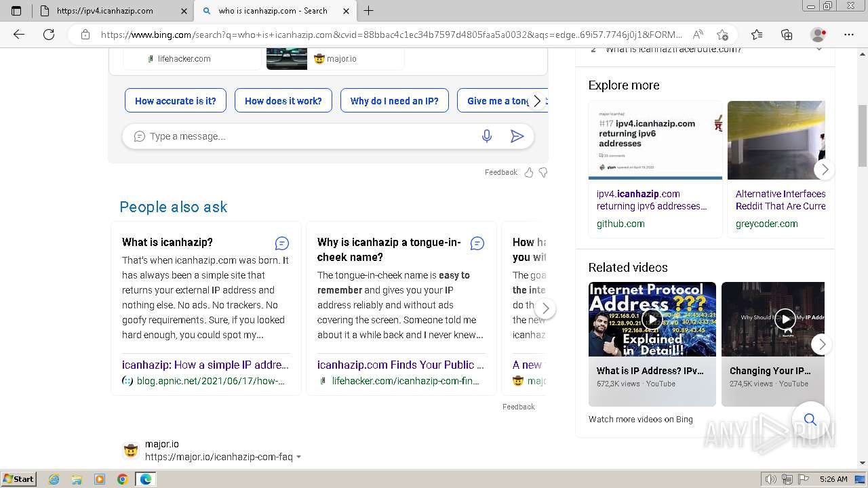The width and height of the screenshot is (868, 488).
Task: Click the page vertical scrollbar thumb
Action: tap(863, 135)
